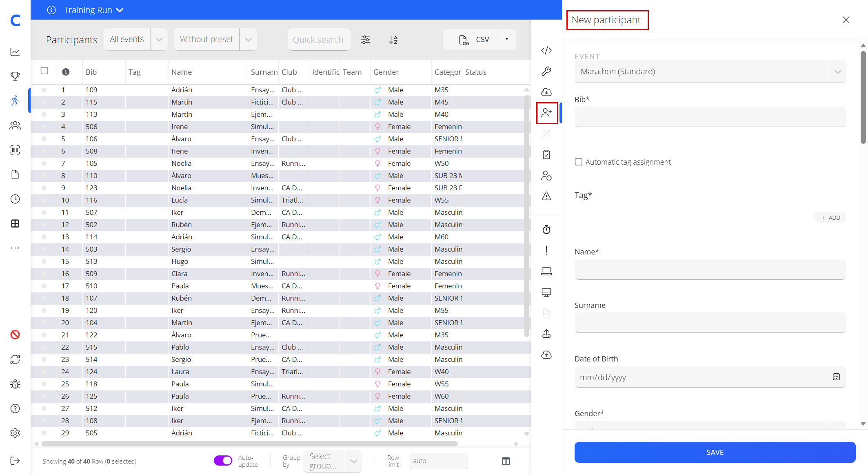Enable Automatic tag assignment checkbox
The width and height of the screenshot is (868, 475).
click(579, 162)
